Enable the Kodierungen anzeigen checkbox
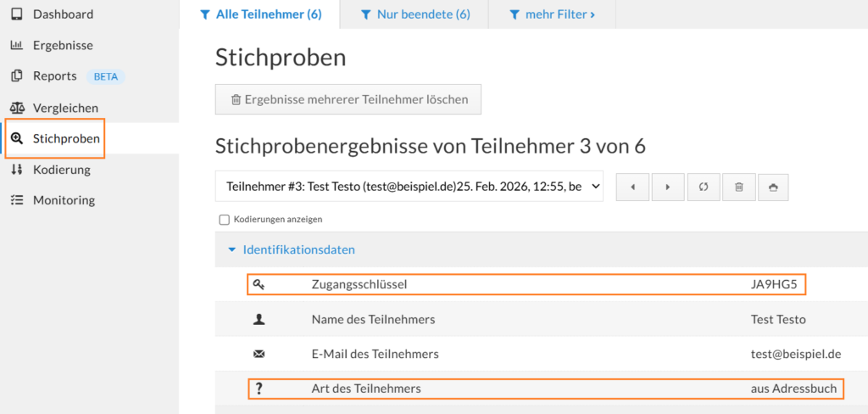Image resolution: width=868 pixels, height=414 pixels. (x=225, y=220)
